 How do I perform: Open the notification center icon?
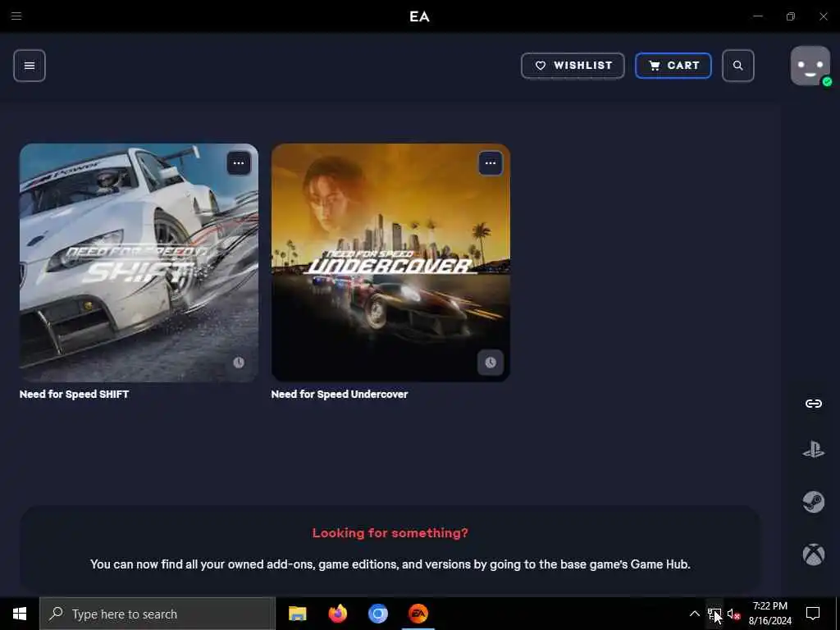click(813, 614)
